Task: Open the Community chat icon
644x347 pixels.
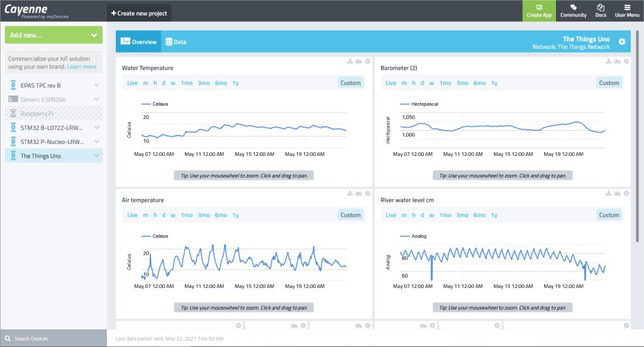Action: point(574,8)
